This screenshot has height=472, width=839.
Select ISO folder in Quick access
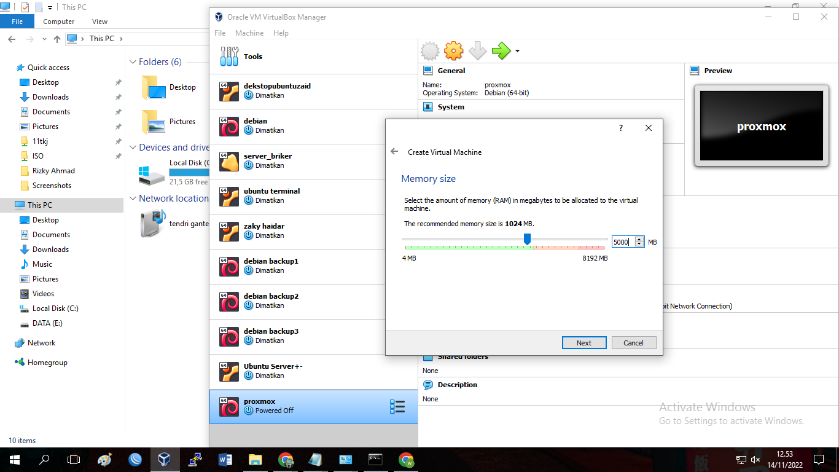click(x=37, y=156)
